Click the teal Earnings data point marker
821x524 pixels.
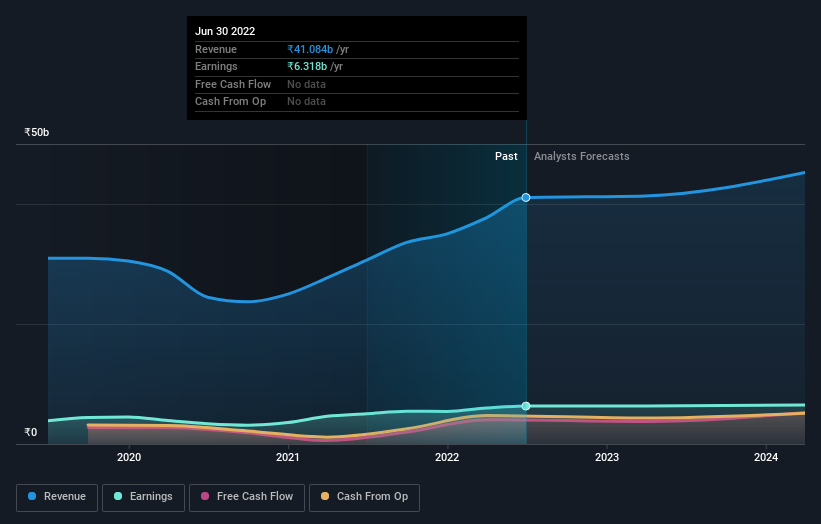point(526,406)
